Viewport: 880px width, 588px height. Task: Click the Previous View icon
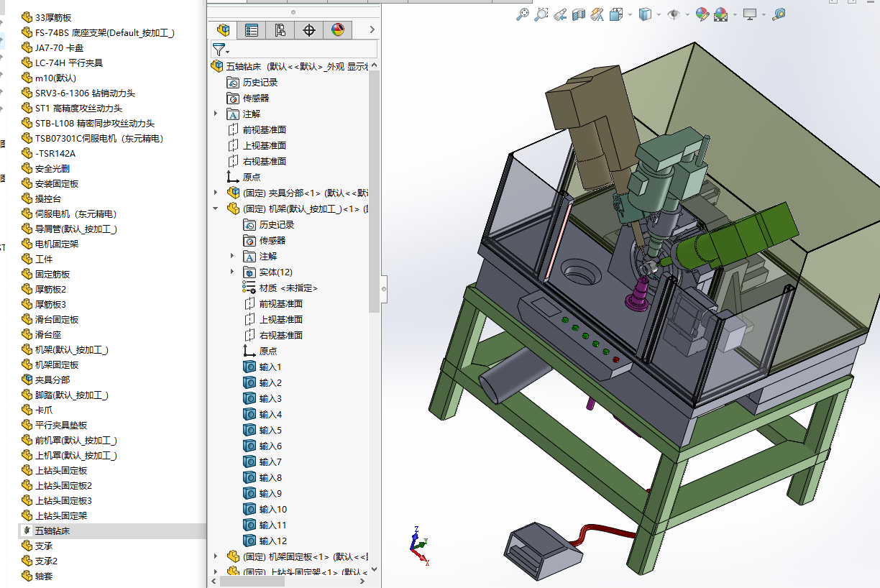[560, 14]
